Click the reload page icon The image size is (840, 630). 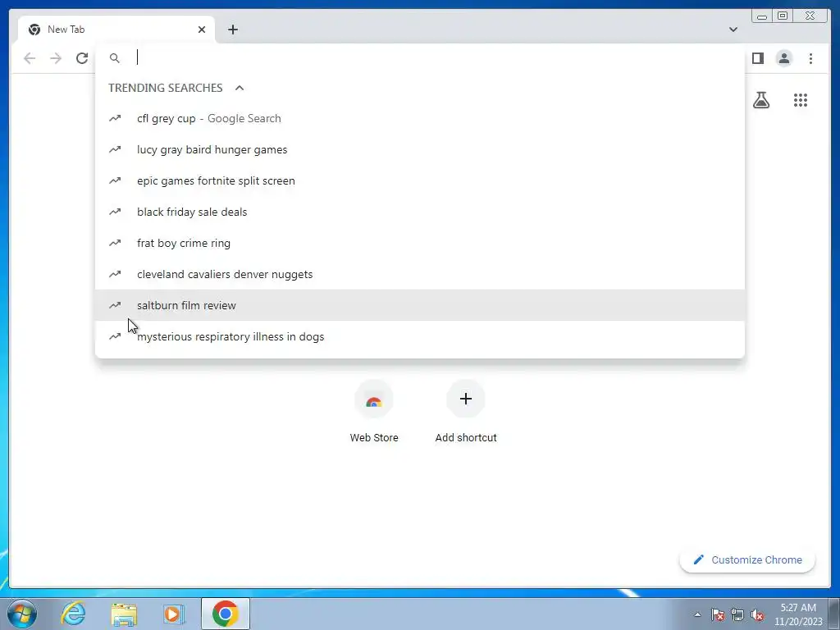click(x=82, y=58)
